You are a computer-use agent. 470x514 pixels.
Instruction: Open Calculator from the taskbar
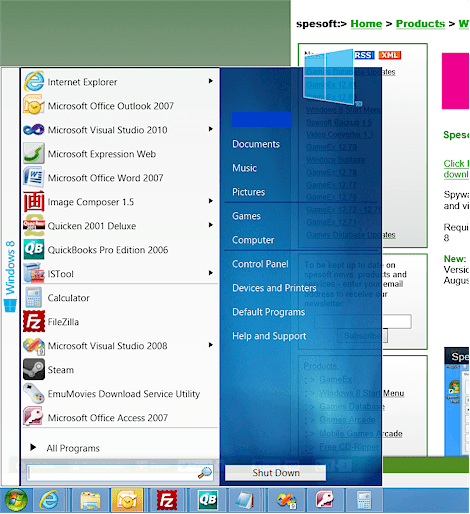pyautogui.click(x=364, y=500)
